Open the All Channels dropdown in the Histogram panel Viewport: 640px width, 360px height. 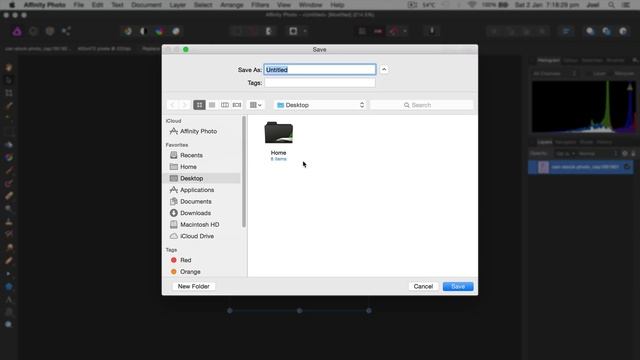coord(555,74)
